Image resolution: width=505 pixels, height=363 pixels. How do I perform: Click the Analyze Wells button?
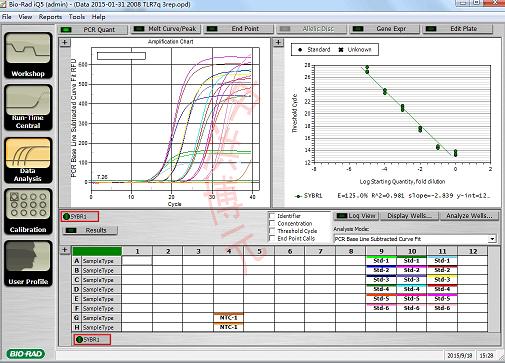click(469, 216)
